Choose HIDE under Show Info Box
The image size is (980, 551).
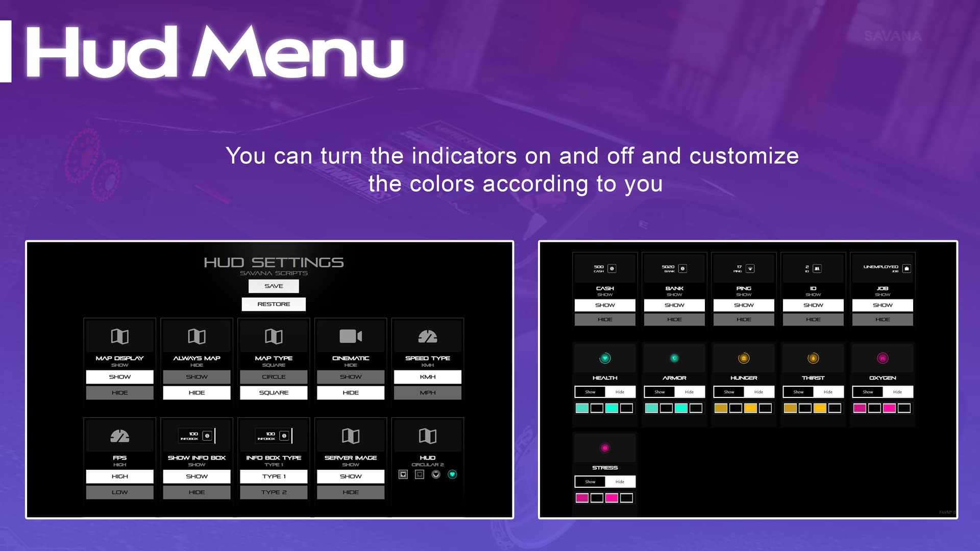click(x=197, y=492)
